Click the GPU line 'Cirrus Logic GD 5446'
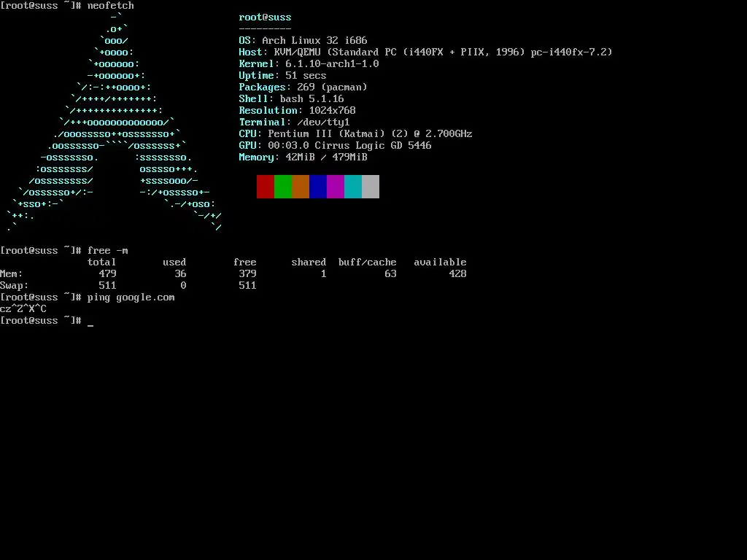The width and height of the screenshot is (747, 560). pos(335,145)
